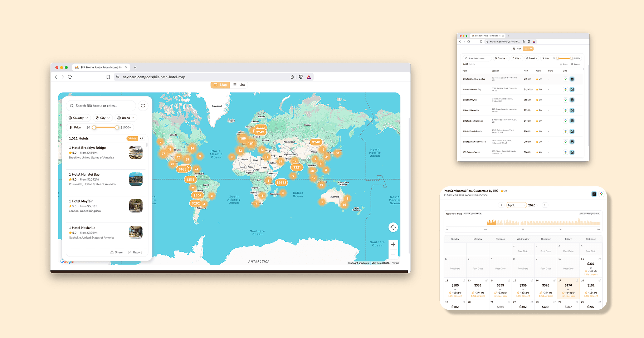This screenshot has height=338, width=644.
Task: Select the April 12 cell priced $185
Action: (455, 288)
